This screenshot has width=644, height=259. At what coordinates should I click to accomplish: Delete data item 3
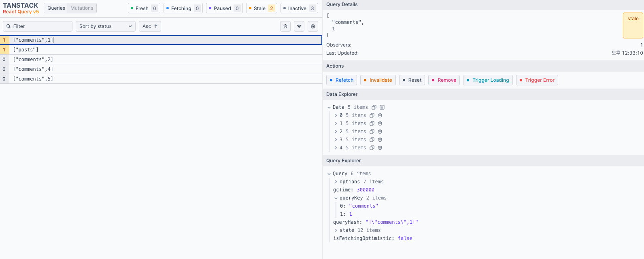(380, 140)
